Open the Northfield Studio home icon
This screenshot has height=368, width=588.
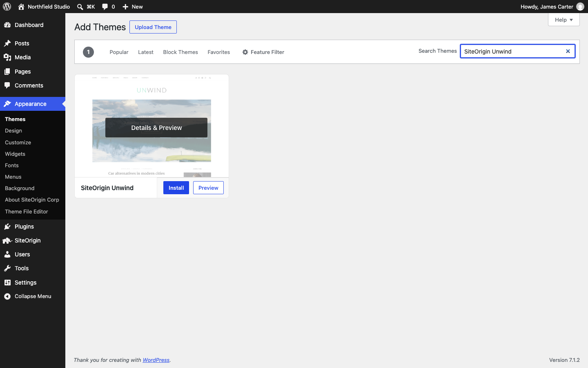pos(21,7)
